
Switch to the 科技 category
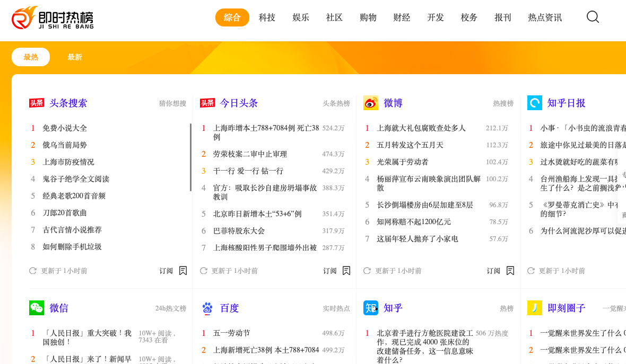tap(267, 17)
